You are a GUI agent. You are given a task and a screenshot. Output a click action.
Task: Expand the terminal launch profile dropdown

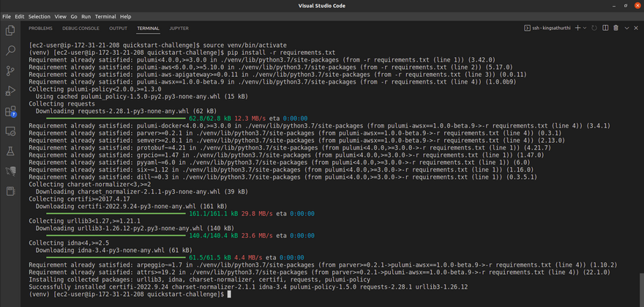pyautogui.click(x=586, y=28)
